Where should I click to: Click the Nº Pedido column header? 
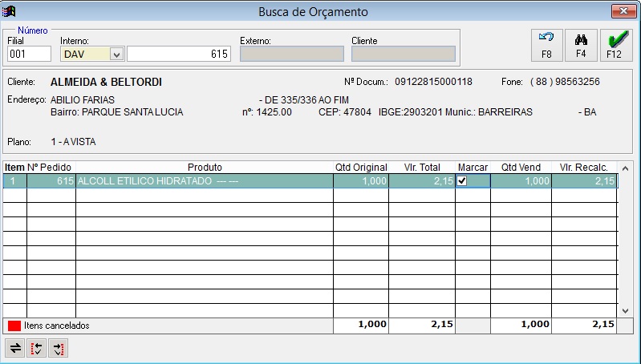pyautogui.click(x=50, y=168)
